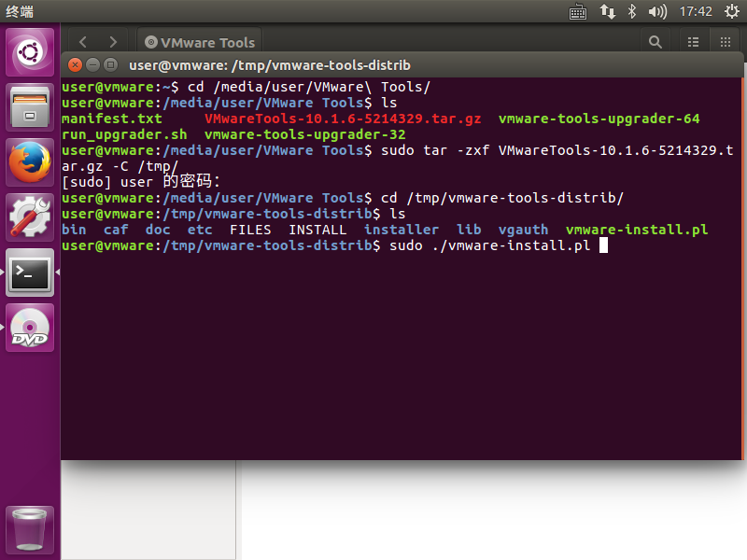This screenshot has width=747, height=560.
Task: Open search in Files window
Action: (x=655, y=42)
